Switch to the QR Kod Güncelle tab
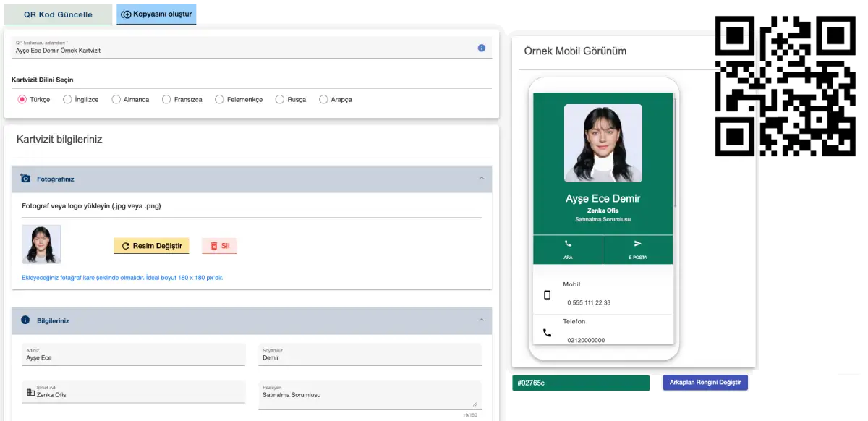Screen dimensions: 868x421 pyautogui.click(x=58, y=14)
